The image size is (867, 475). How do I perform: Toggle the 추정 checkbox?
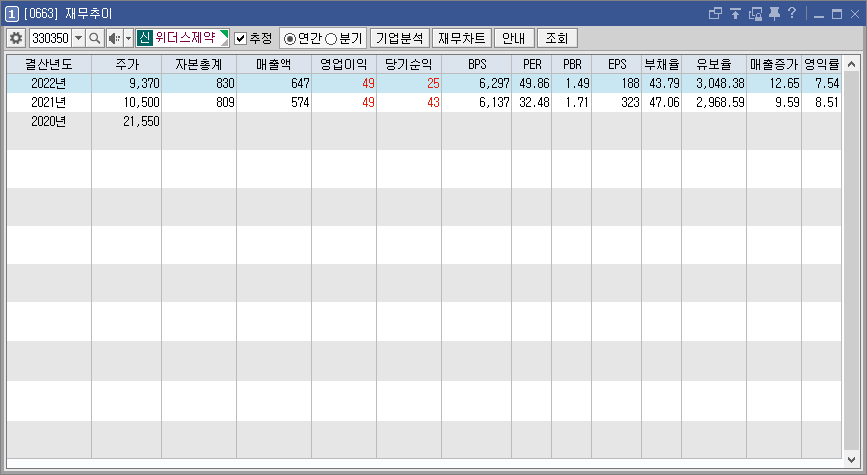(241, 38)
